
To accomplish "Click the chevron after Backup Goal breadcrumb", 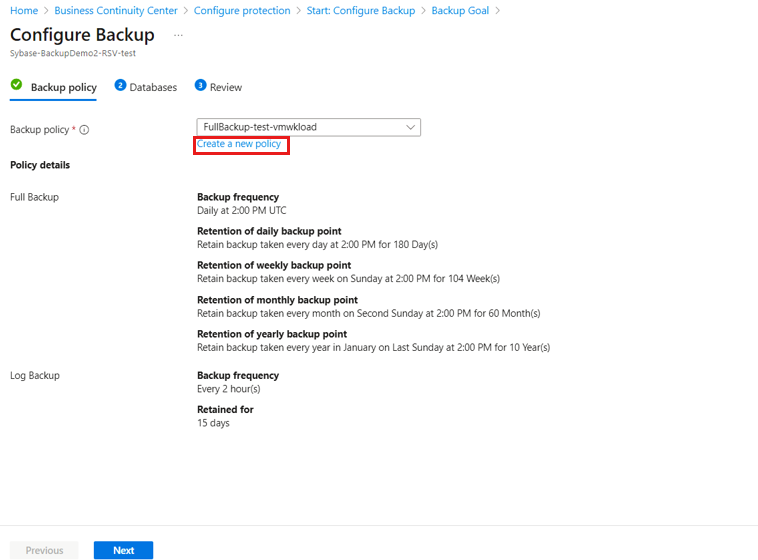I will 497,11.
